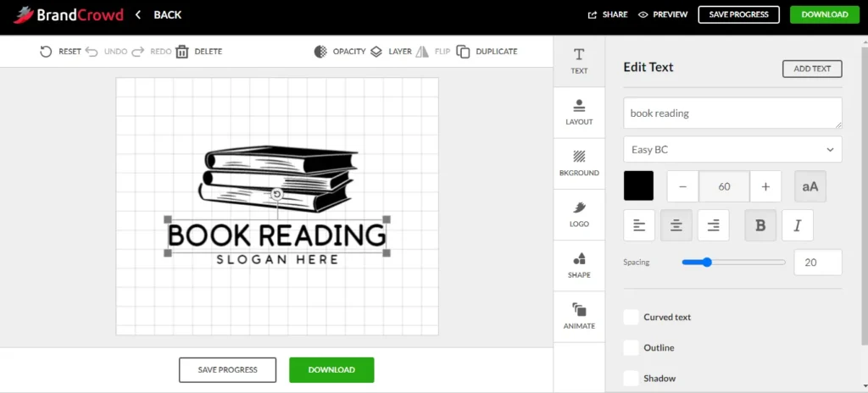The height and width of the screenshot is (393, 868).
Task: Align text to the right
Action: (x=713, y=225)
